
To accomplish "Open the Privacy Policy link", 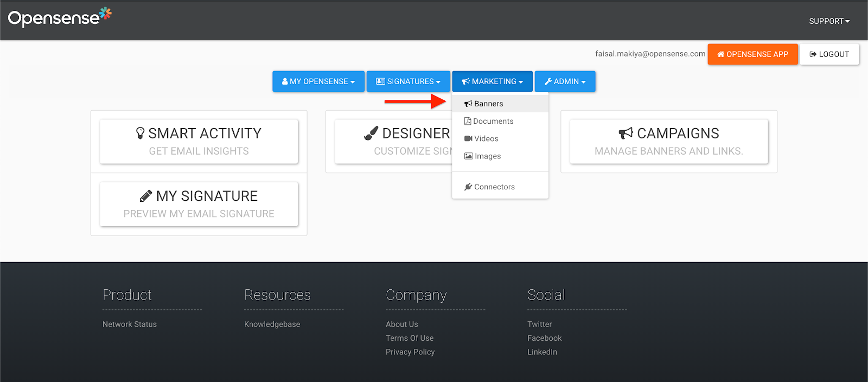I will 410,352.
